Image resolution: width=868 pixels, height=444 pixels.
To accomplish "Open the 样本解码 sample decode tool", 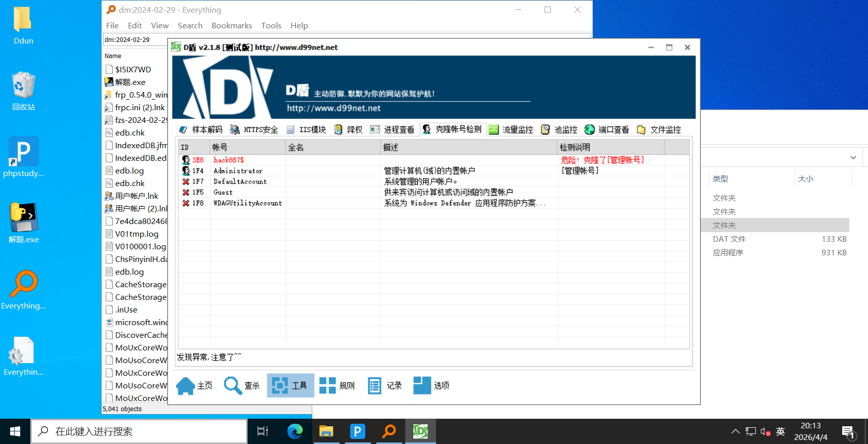I will coord(201,129).
